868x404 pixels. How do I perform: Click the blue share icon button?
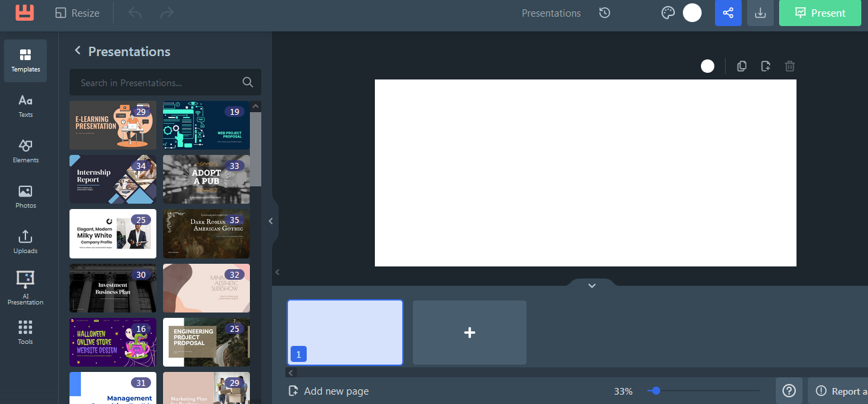coord(728,13)
